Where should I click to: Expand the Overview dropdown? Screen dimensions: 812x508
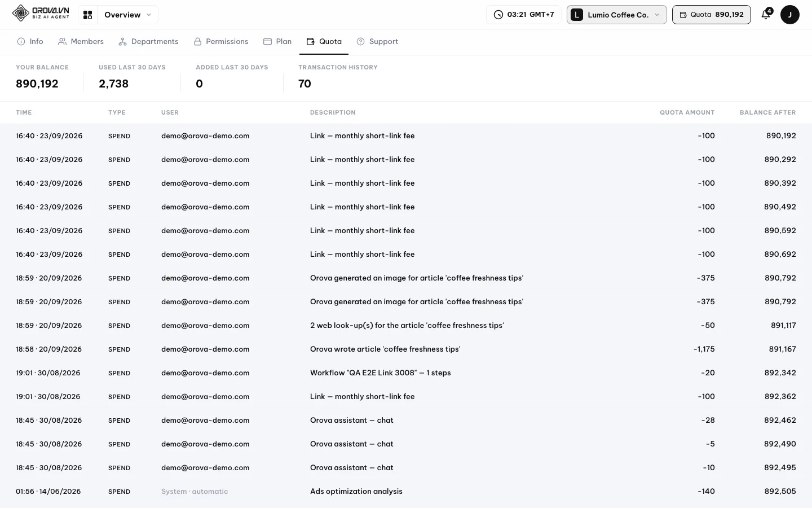pos(127,15)
